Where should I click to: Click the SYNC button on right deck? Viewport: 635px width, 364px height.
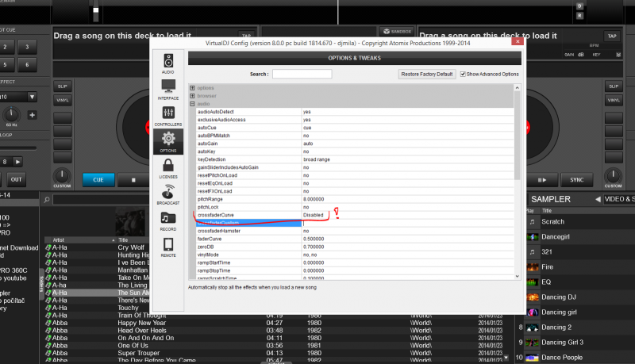point(577,180)
